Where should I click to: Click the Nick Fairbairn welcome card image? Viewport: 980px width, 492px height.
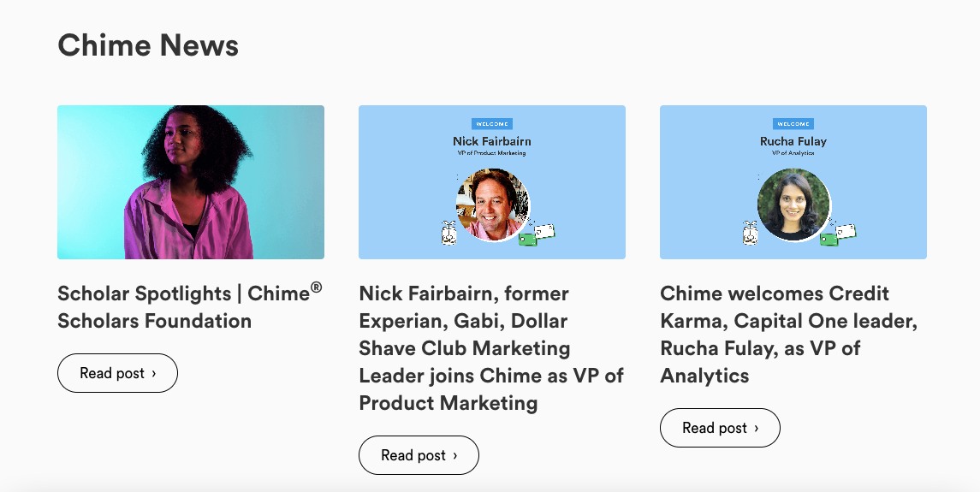(x=492, y=182)
